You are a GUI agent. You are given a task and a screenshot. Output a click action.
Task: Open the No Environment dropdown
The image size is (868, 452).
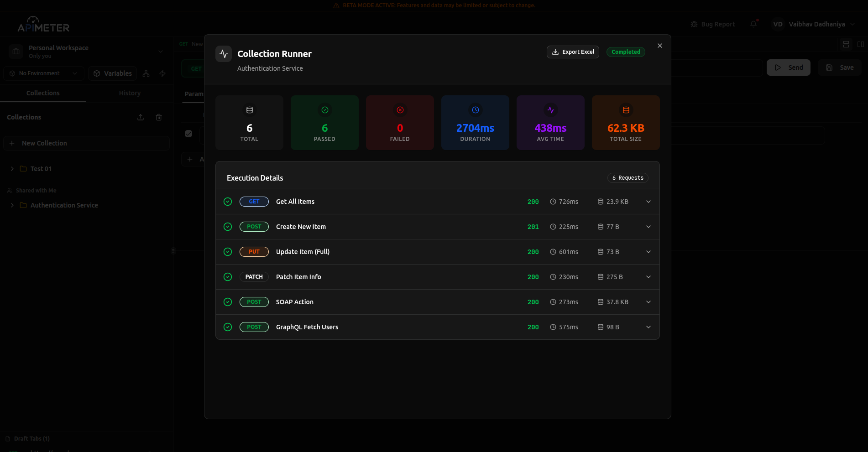(x=43, y=73)
